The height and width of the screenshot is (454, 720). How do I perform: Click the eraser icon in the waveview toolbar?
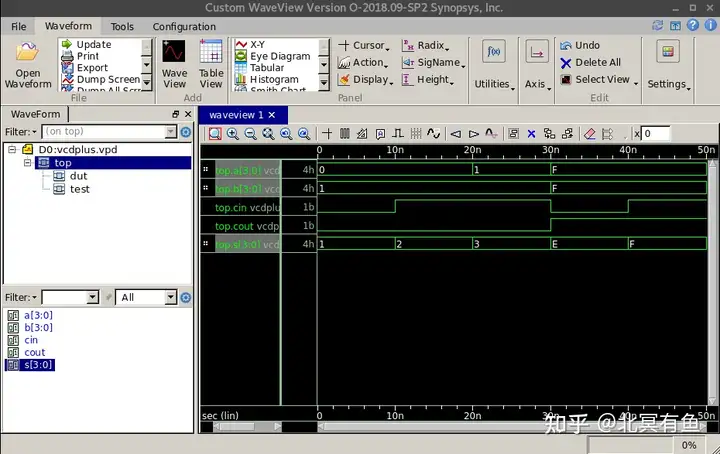(x=590, y=134)
